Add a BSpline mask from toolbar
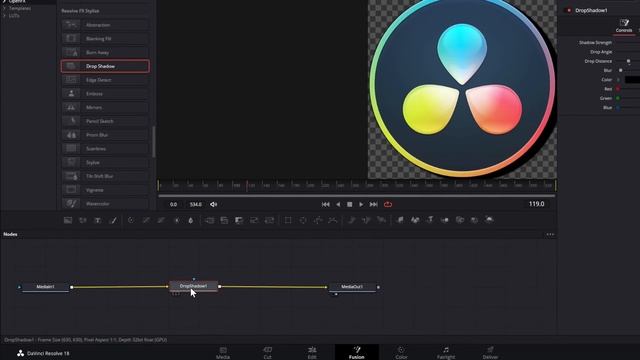The width and height of the screenshot is (640, 360). (333, 220)
